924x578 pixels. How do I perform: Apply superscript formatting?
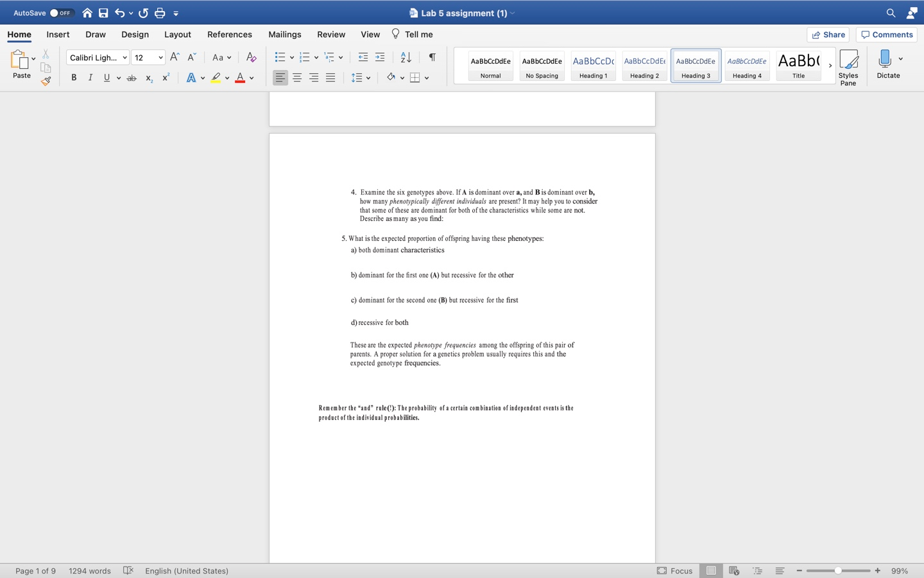165,77
